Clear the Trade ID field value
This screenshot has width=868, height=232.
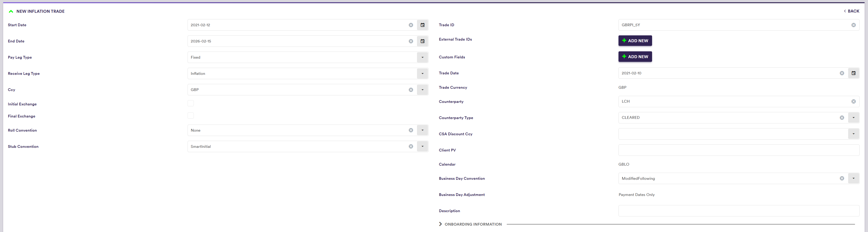pyautogui.click(x=853, y=25)
